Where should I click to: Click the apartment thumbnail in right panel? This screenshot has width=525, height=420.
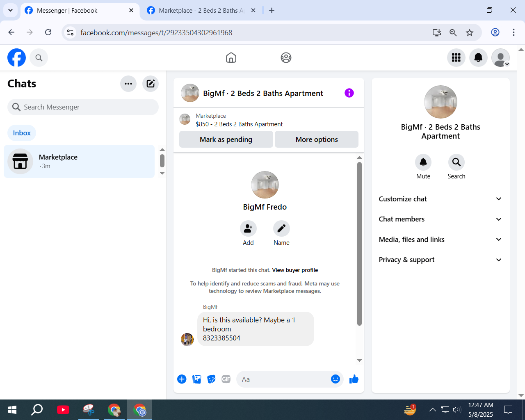[x=441, y=102]
